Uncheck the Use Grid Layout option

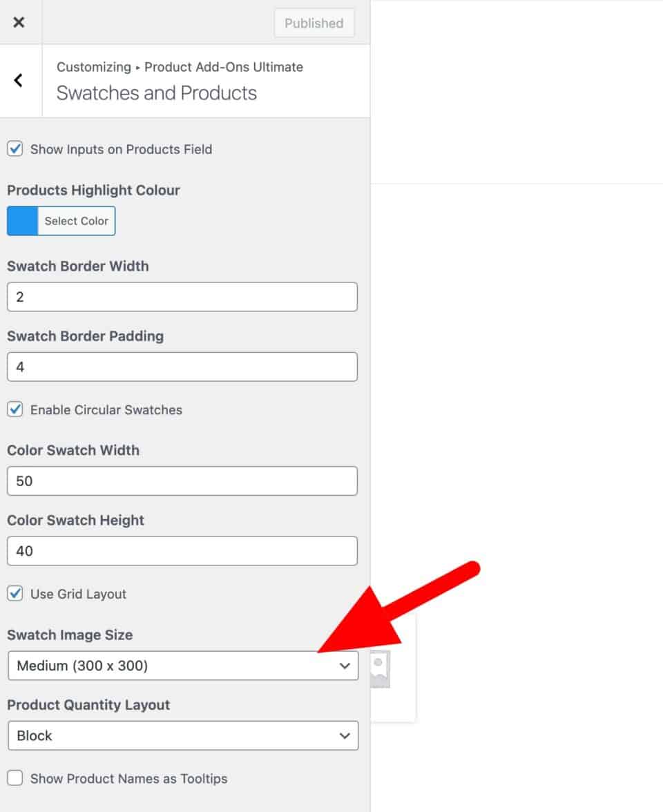pyautogui.click(x=15, y=594)
